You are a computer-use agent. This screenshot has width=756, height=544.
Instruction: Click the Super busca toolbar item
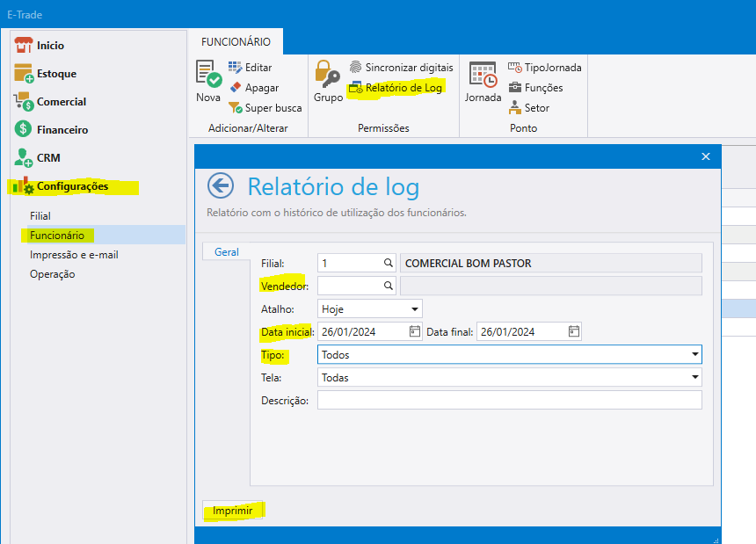pyautogui.click(x=265, y=108)
